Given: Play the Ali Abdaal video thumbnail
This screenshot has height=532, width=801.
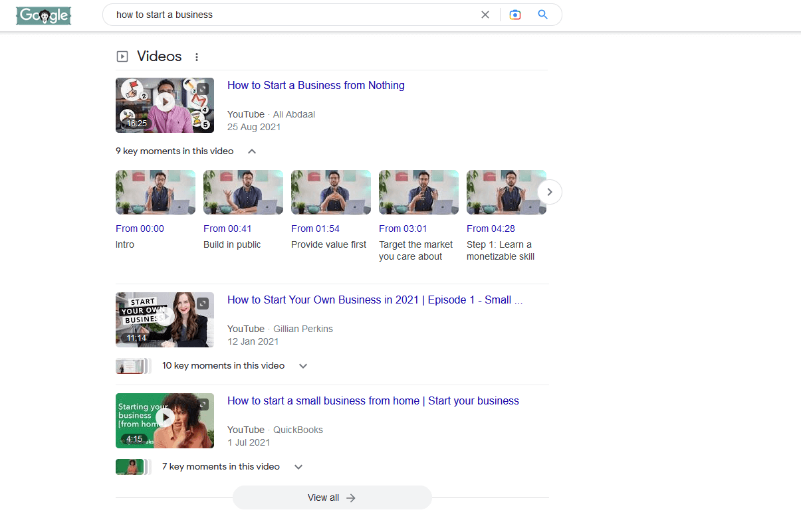Looking at the screenshot, I should click(165, 105).
